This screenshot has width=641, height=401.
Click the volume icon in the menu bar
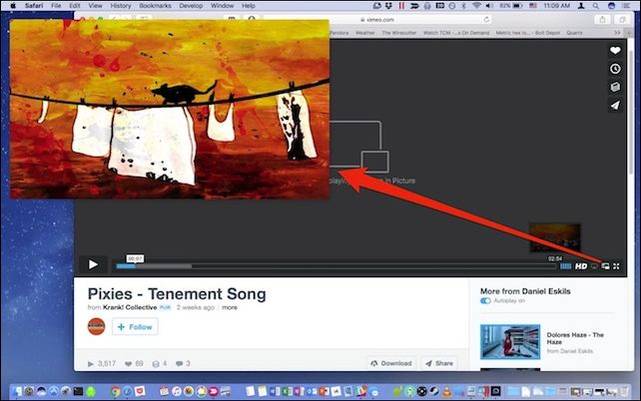pyautogui.click(x=490, y=6)
